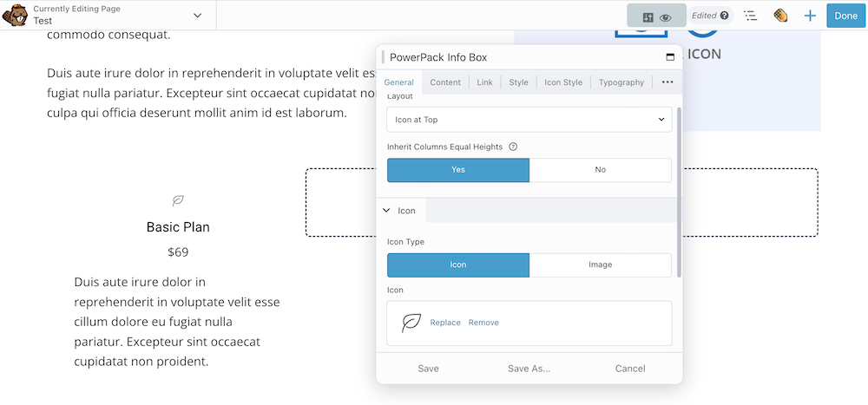Click the PowerPack Info Box panel title

(x=438, y=57)
